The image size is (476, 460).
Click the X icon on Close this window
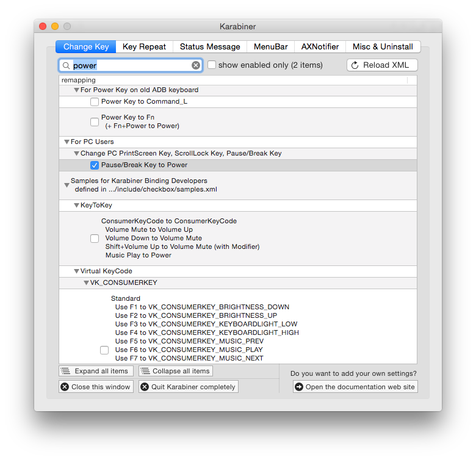[65, 387]
